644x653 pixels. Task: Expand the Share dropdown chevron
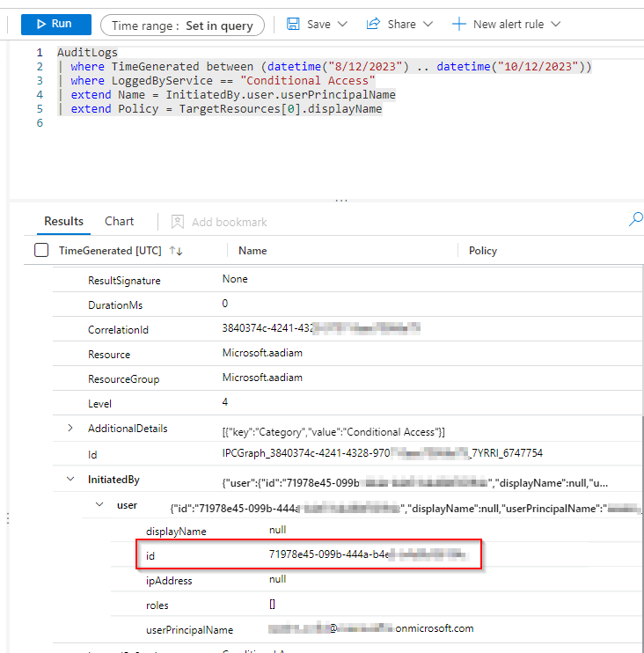click(428, 25)
